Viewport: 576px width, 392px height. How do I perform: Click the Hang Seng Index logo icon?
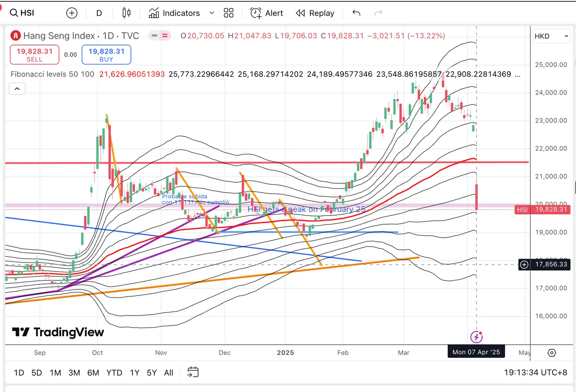[x=16, y=36]
